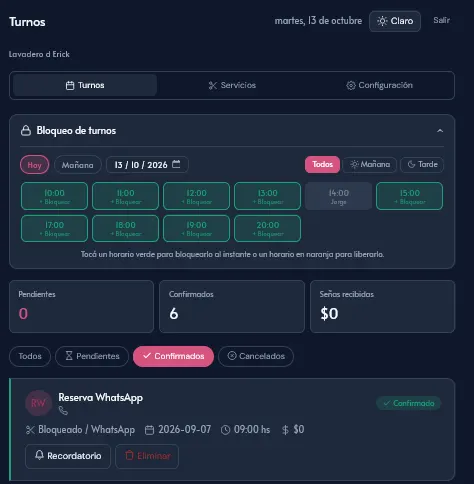
Task: Click Eliminar on Reserva WhatsApp
Action: click(147, 456)
